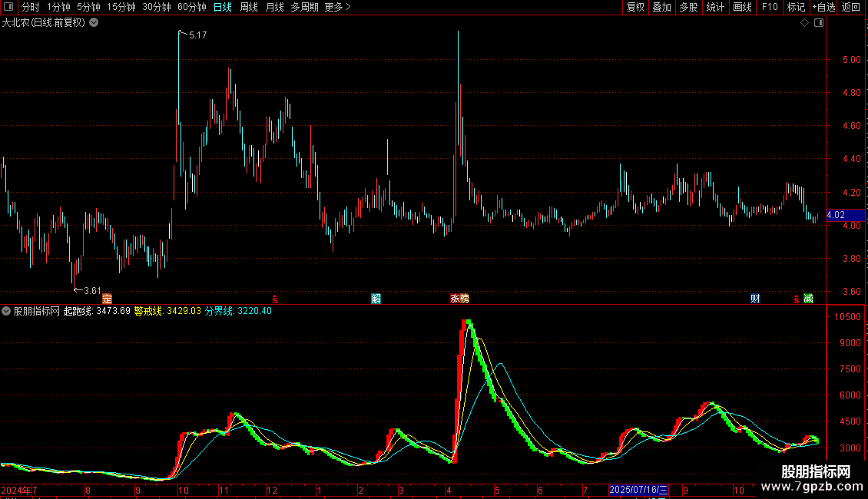
Task: Toggle the right panel icon near the diamond
Action: tap(819, 23)
